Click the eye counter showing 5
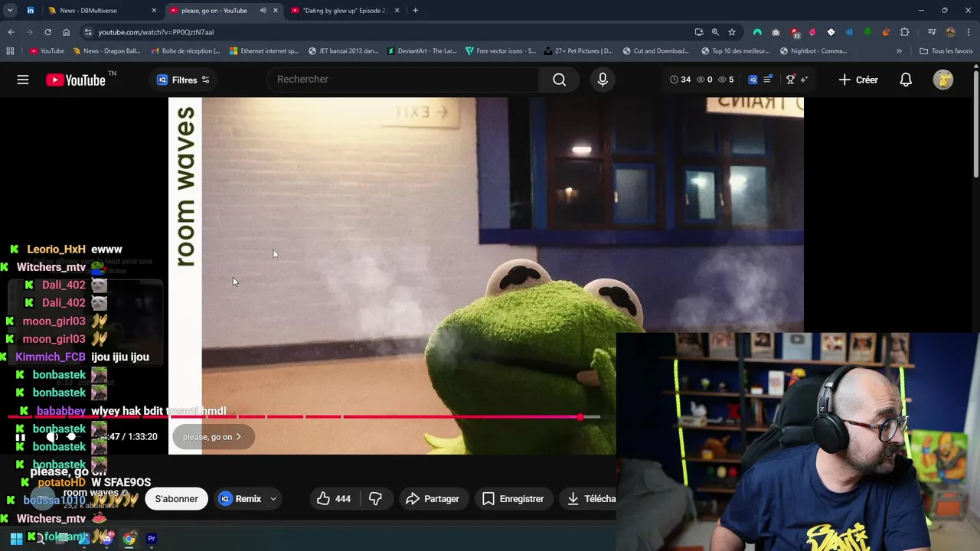 coord(726,80)
